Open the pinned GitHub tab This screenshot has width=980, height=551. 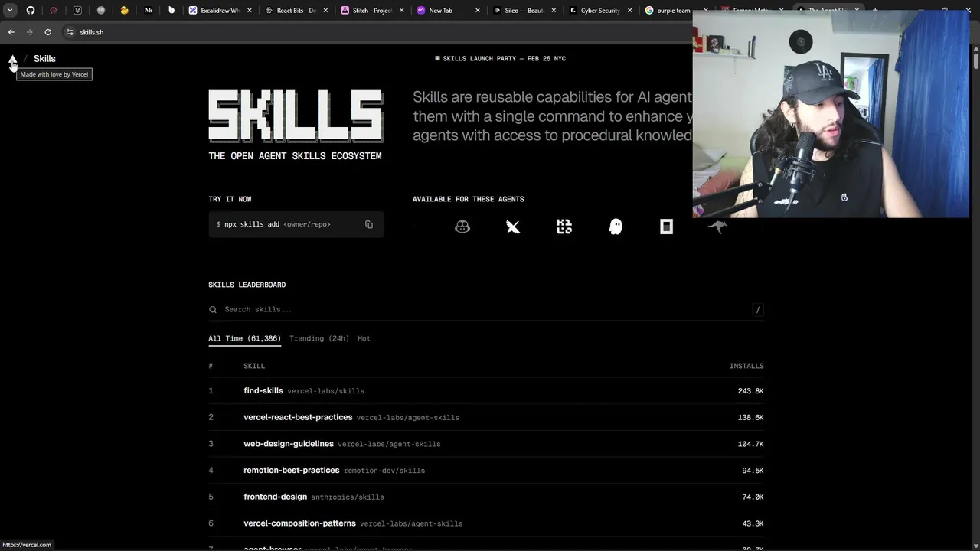click(31, 11)
